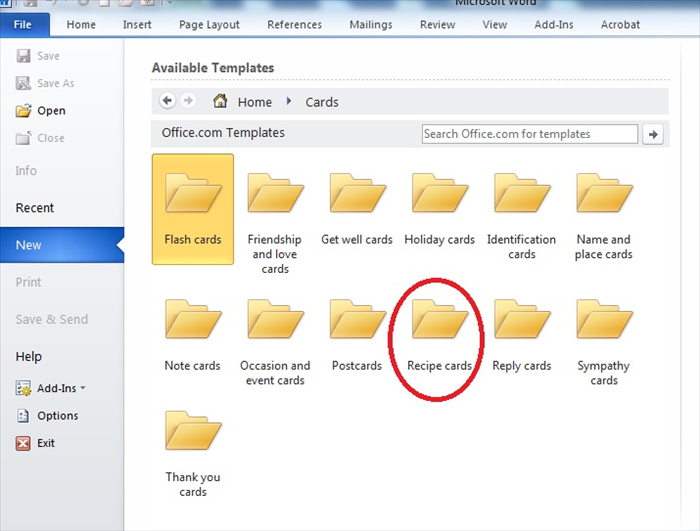Switch to the Add-Ins ribbon tab
The image size is (700, 531).
[554, 25]
